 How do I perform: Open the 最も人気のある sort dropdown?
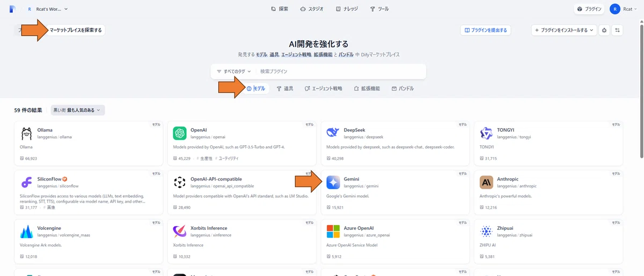[x=78, y=110]
